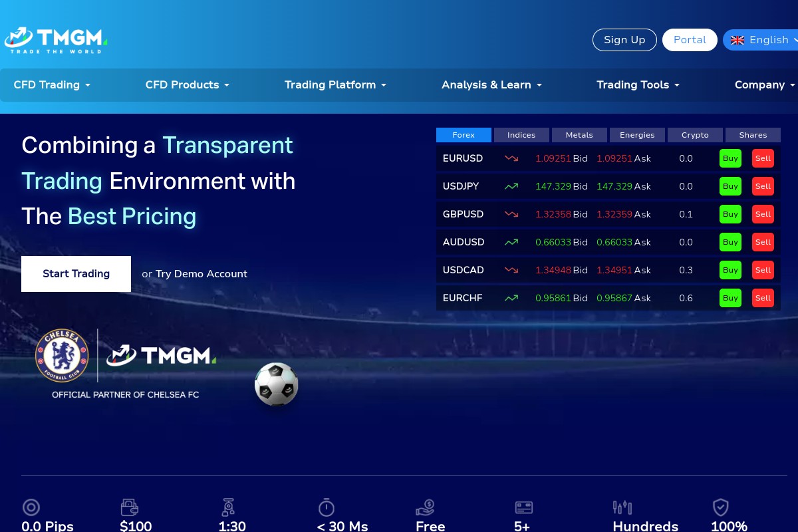Switch to the Crypto tab

point(695,135)
